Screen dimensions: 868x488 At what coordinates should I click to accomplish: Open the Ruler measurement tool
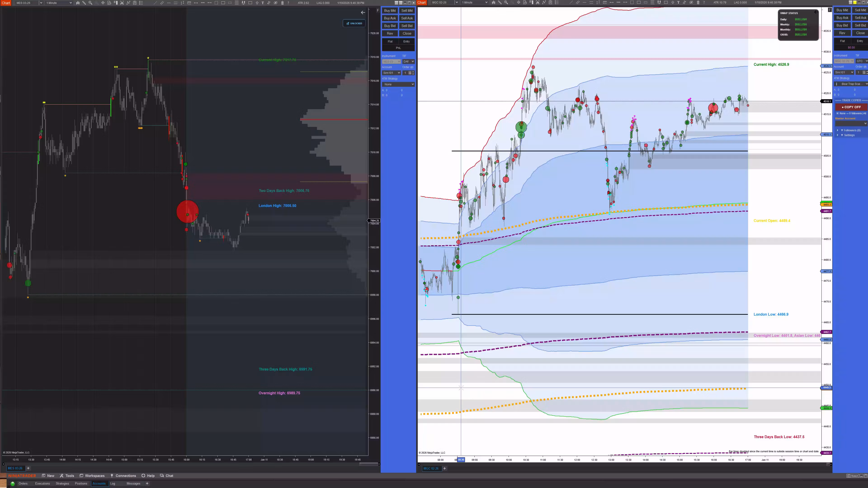(x=189, y=2)
